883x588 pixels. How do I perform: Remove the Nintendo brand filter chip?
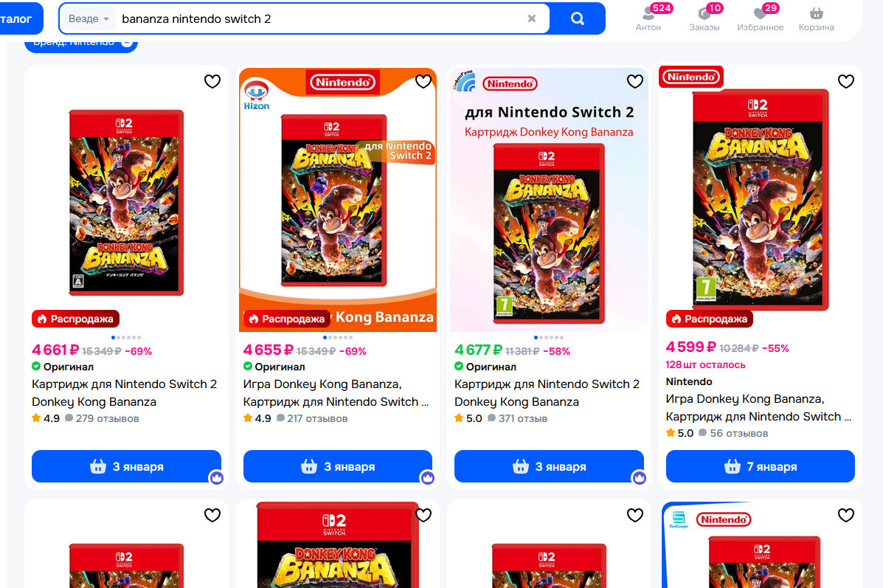point(127,42)
